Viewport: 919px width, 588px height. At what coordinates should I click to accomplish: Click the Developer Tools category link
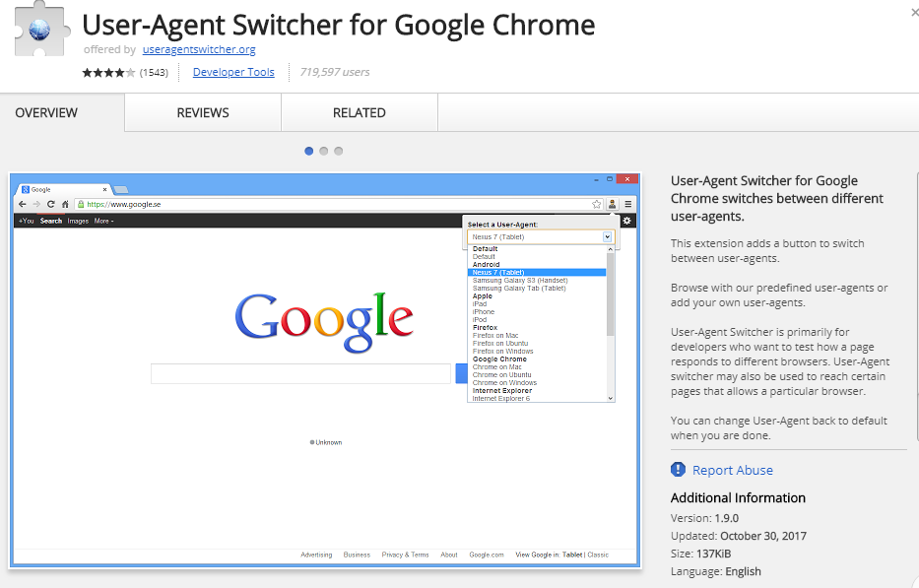(233, 72)
